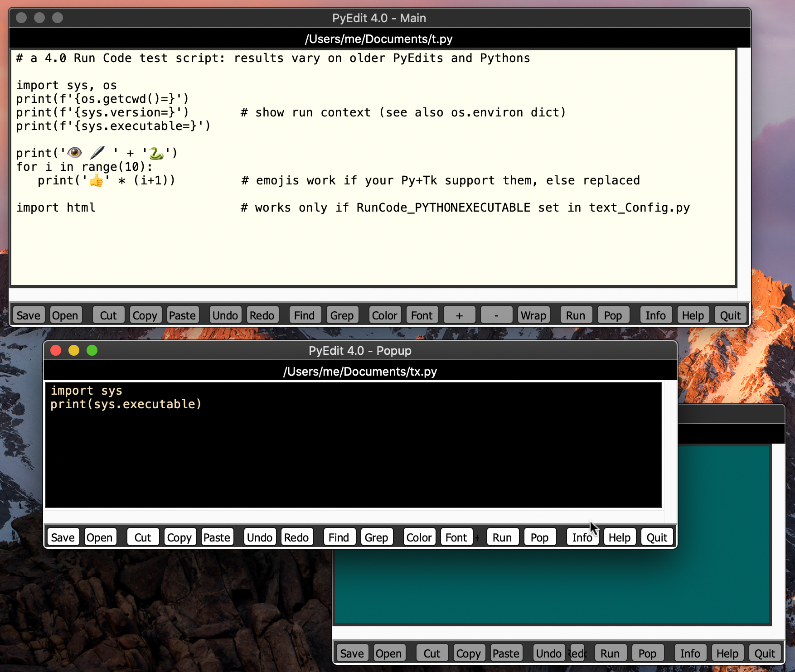795x672 pixels.
Task: Click Grep in the Main window toolbar
Action: click(342, 315)
